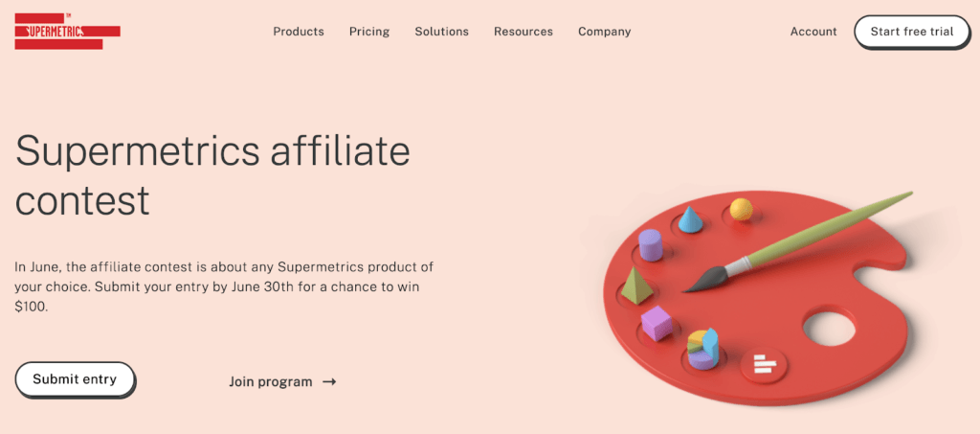Click the Submit entry button

coord(75,379)
